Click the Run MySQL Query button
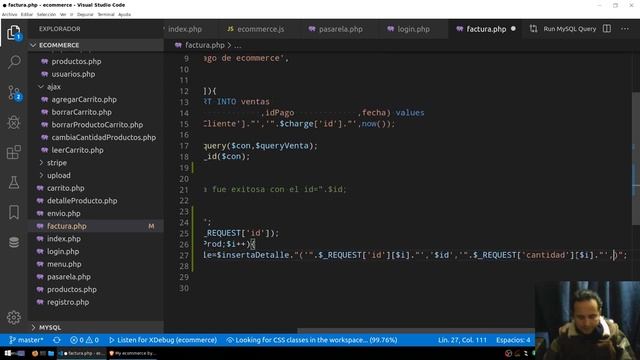Image resolution: width=640 pixels, height=360 pixels. point(569,29)
